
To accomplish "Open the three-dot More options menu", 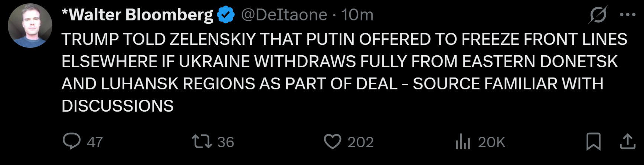I will point(628,15).
